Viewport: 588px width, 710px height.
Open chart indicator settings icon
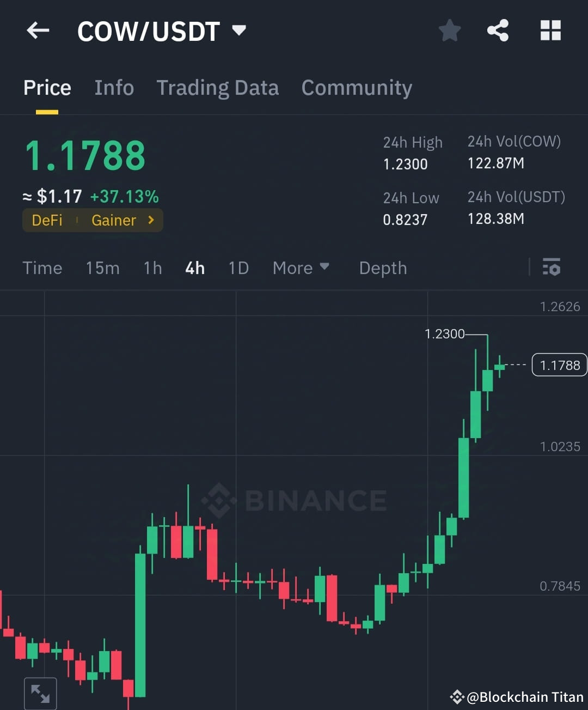[x=552, y=268]
